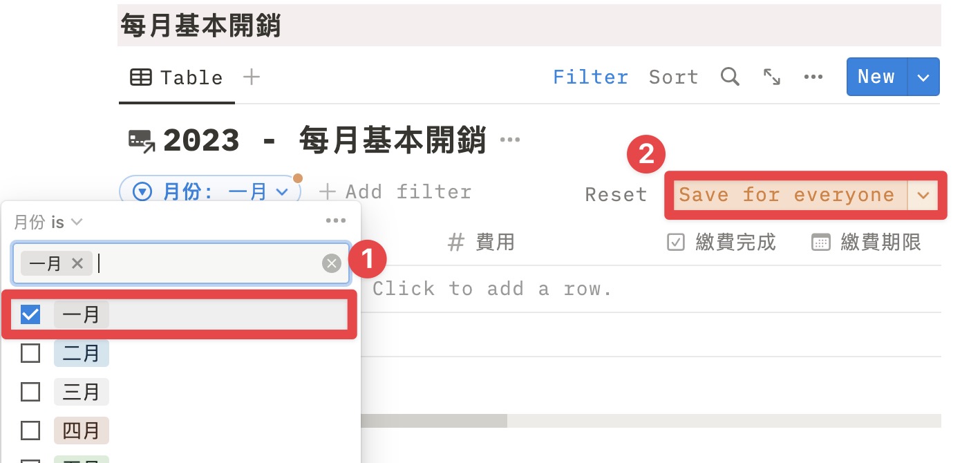Expand database to full page arrows icon

click(771, 77)
